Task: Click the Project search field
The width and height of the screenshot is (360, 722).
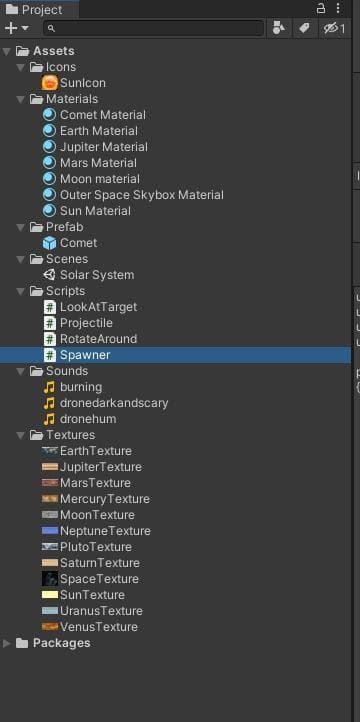Action: [x=154, y=29]
